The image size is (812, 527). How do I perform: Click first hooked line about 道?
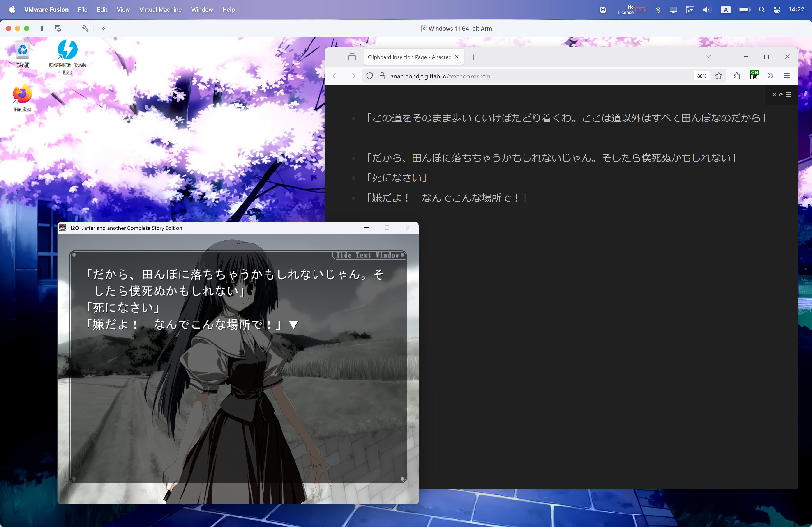click(x=566, y=118)
